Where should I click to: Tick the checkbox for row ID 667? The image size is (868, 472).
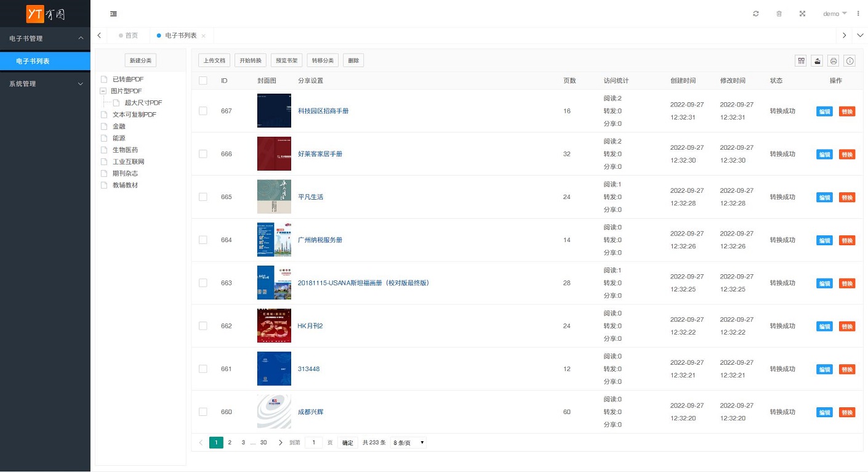pos(203,111)
